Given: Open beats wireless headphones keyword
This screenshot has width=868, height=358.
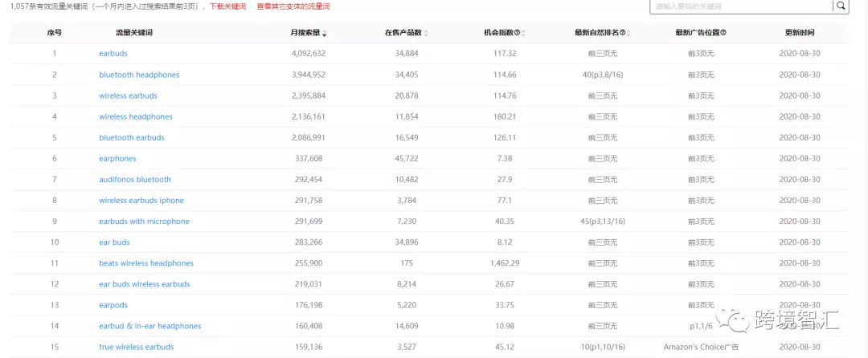Looking at the screenshot, I should [x=146, y=263].
